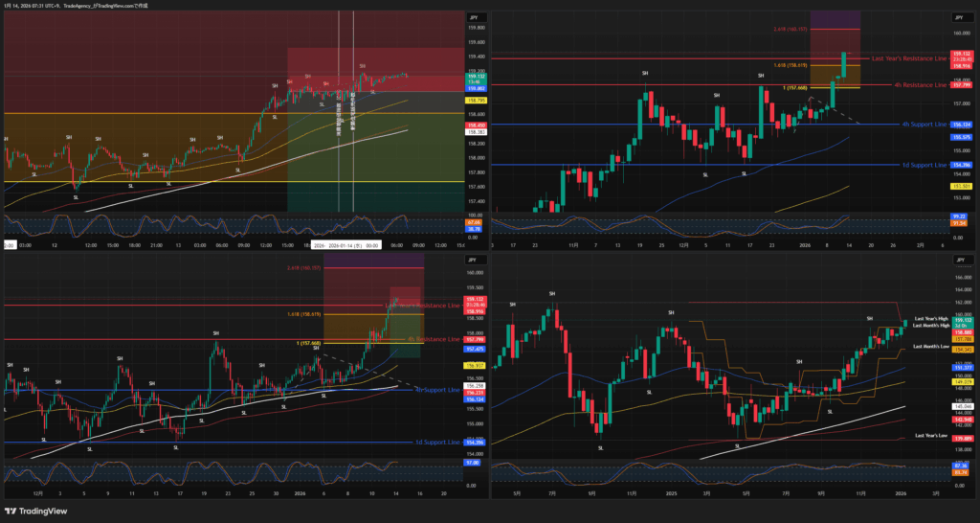Click the orange 67.66 oscillator value tag
The height and width of the screenshot is (523, 980).
(x=474, y=221)
